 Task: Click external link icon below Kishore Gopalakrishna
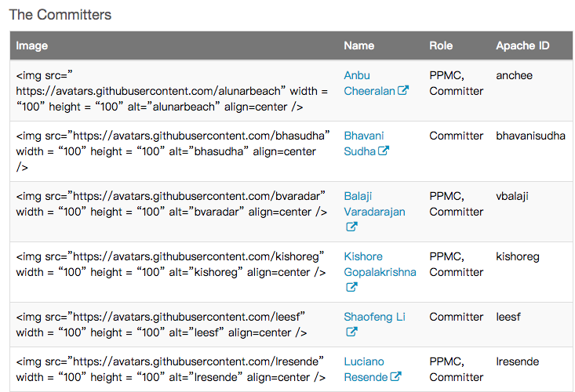tap(351, 288)
